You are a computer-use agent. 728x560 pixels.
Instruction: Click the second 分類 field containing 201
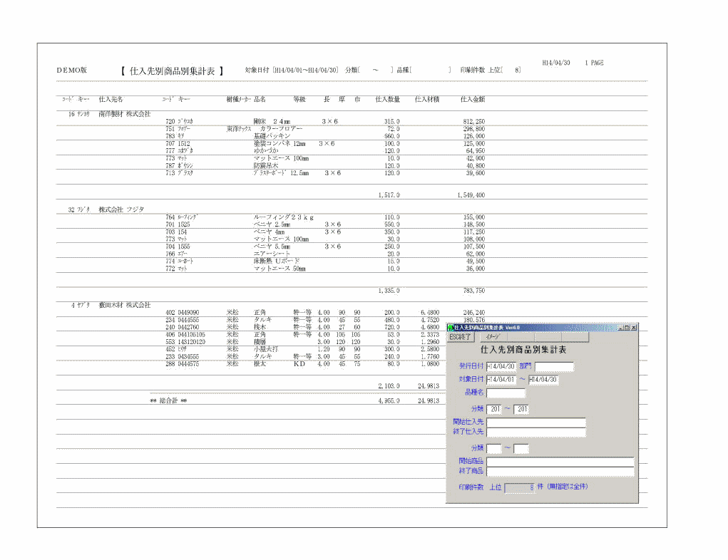coord(521,409)
